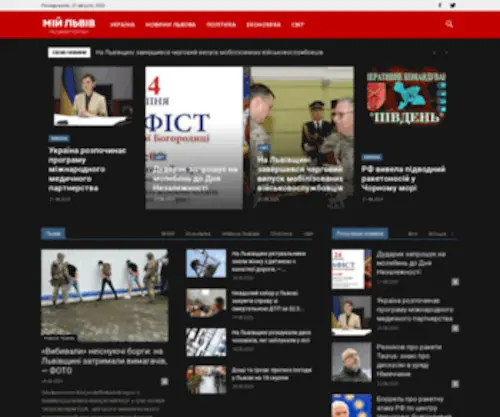500x417 pixels.
Task: Open sidebar thumbnail of bearded man
Action: [x=351, y=362]
